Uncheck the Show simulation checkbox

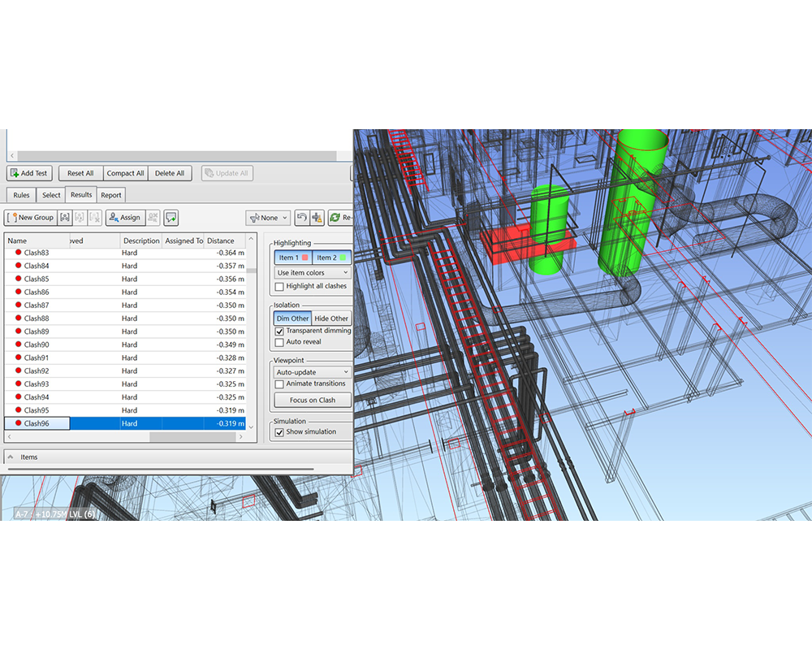click(x=279, y=431)
